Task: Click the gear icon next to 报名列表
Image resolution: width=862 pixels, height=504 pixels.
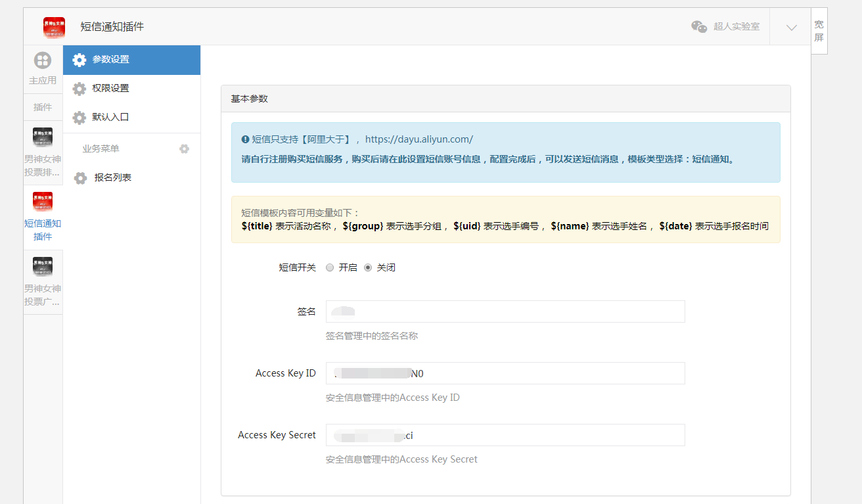Action: (x=80, y=178)
